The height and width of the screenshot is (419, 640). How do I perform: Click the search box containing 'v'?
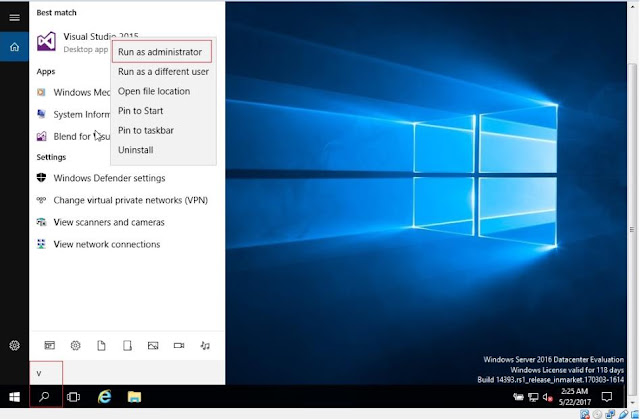tap(127, 373)
